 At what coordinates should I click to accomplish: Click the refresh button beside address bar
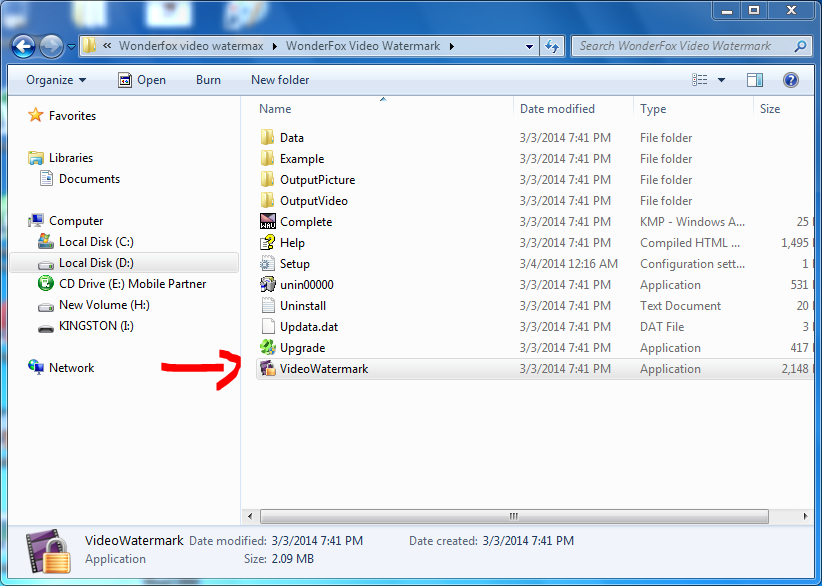552,47
